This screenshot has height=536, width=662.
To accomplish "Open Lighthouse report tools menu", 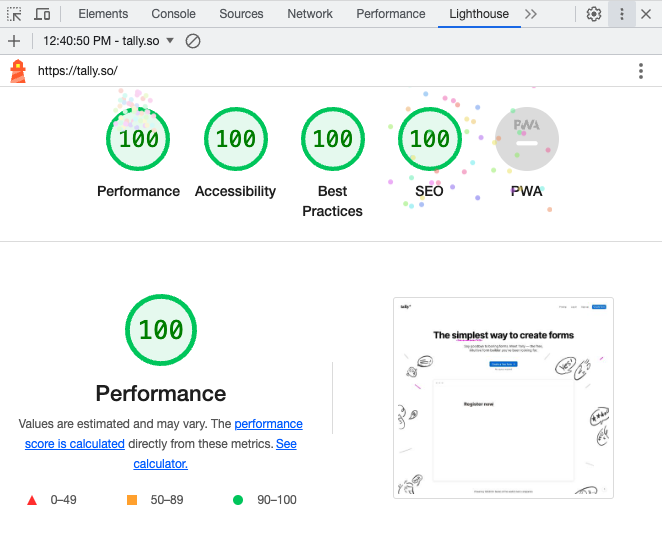I will (x=641, y=71).
